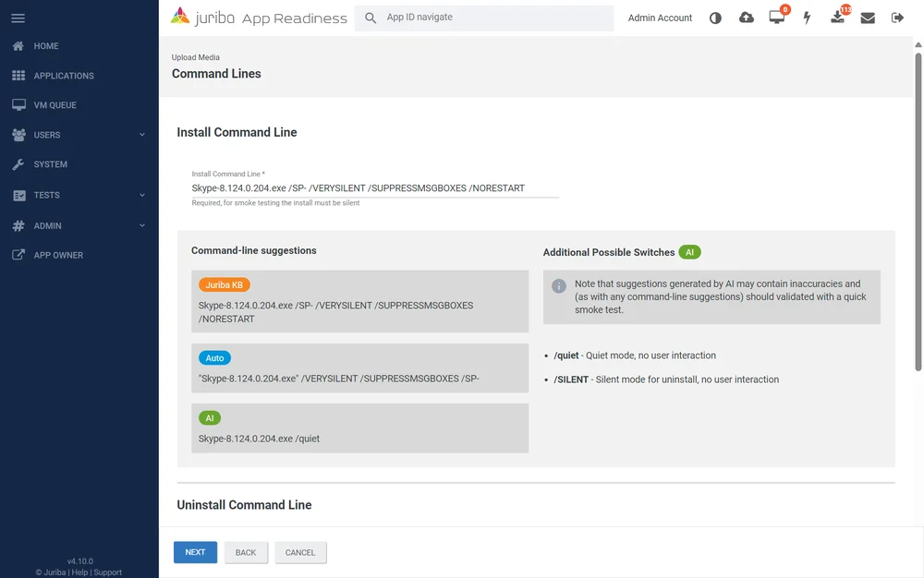Expand the Users menu chevron
This screenshot has height=578, width=924.
142,135
